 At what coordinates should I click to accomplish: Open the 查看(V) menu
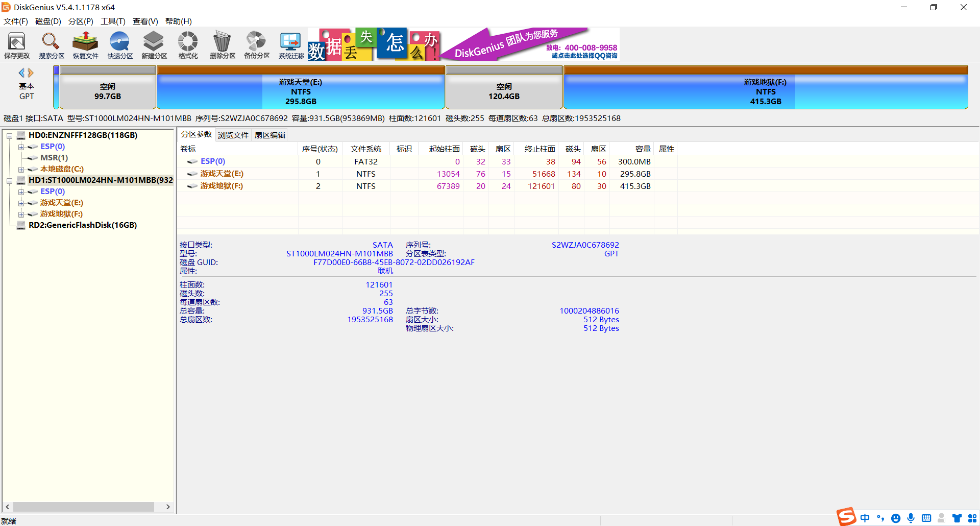tap(145, 21)
